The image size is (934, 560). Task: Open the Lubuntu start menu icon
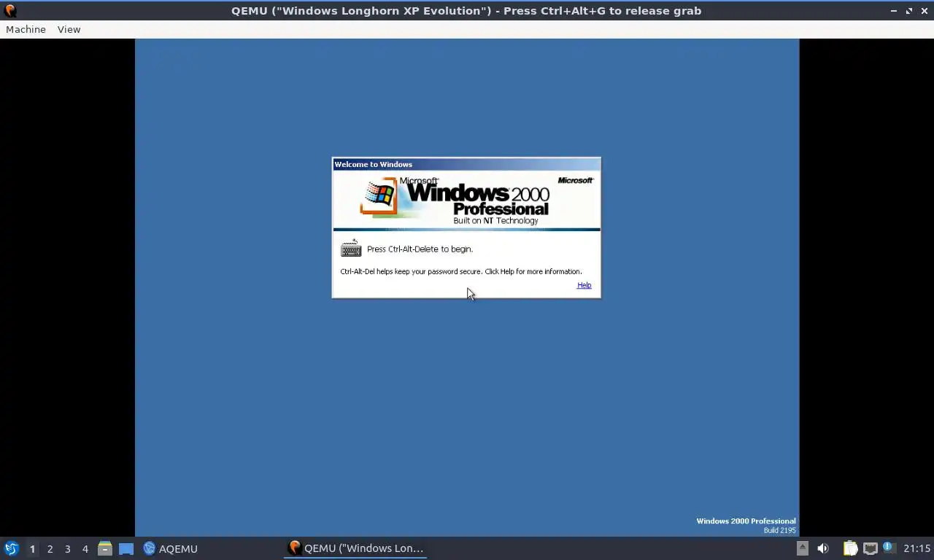[11, 548]
